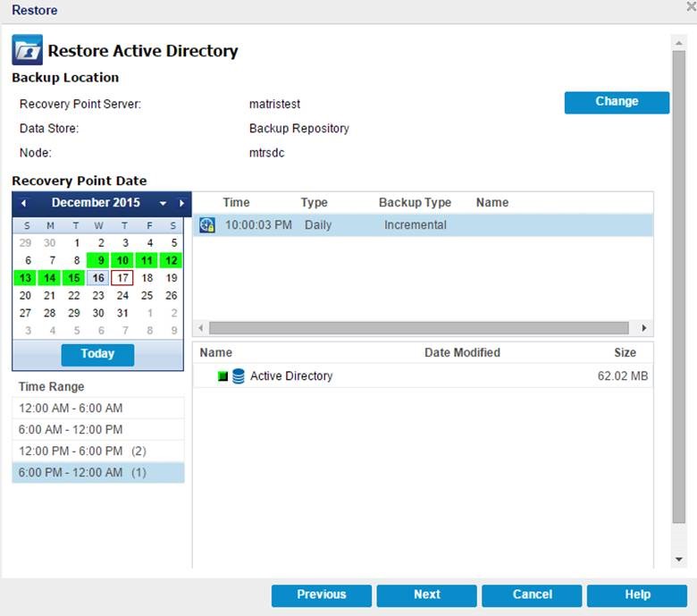The width and height of the screenshot is (697, 616).
Task: Select the 12:00 PM - 6:00 PM time range
Action: pyautogui.click(x=98, y=451)
